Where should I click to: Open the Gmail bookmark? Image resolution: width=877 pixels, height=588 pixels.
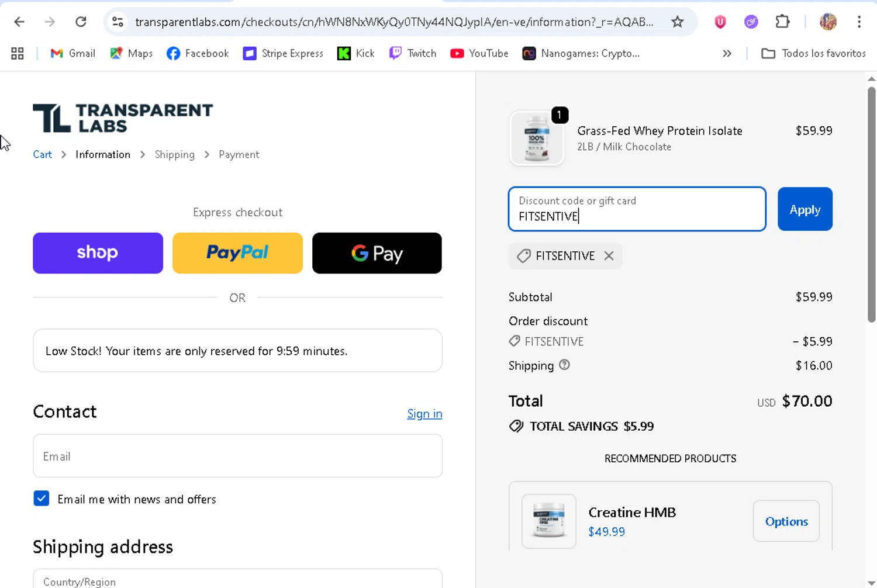click(x=73, y=53)
